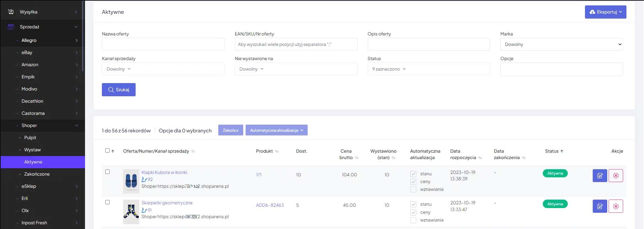
Task: Select the Klapki Kubota row checkbox
Action: point(107,172)
